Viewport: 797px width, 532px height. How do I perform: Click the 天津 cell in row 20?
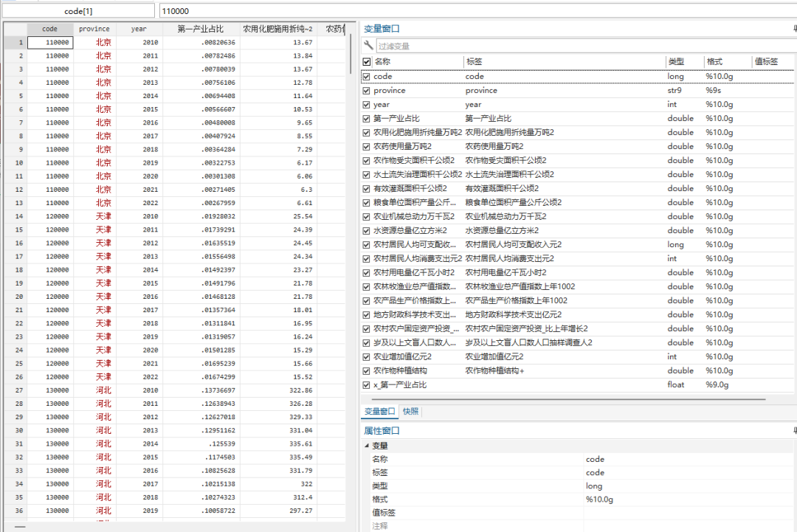[95, 297]
